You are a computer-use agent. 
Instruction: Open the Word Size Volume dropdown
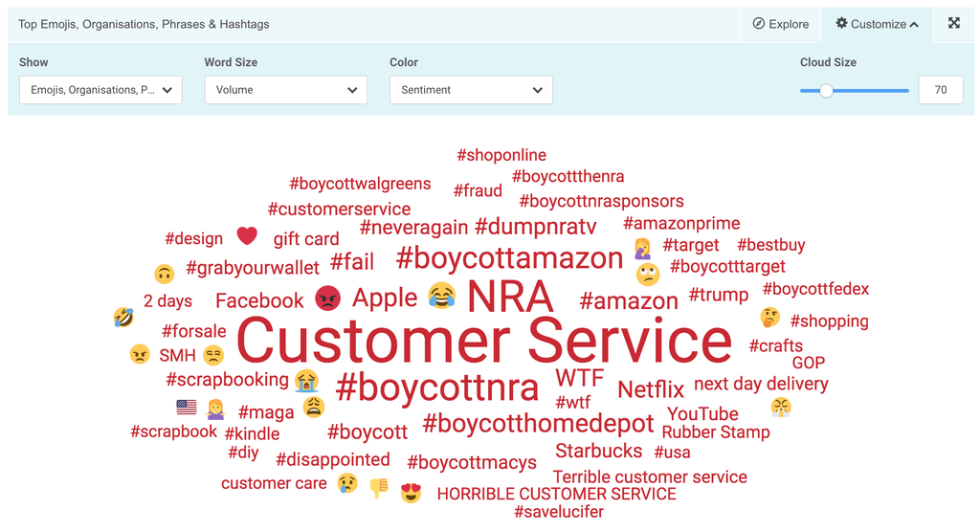click(x=285, y=90)
